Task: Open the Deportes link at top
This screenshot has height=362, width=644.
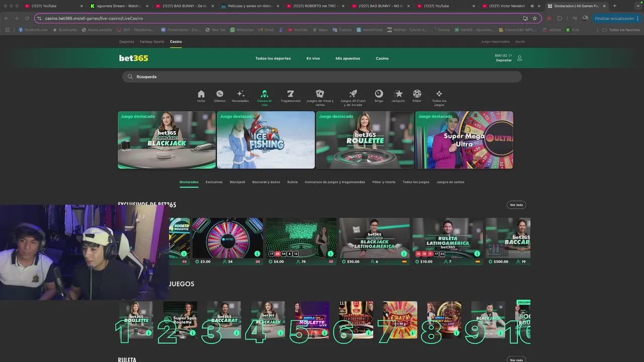Action: (127, 42)
